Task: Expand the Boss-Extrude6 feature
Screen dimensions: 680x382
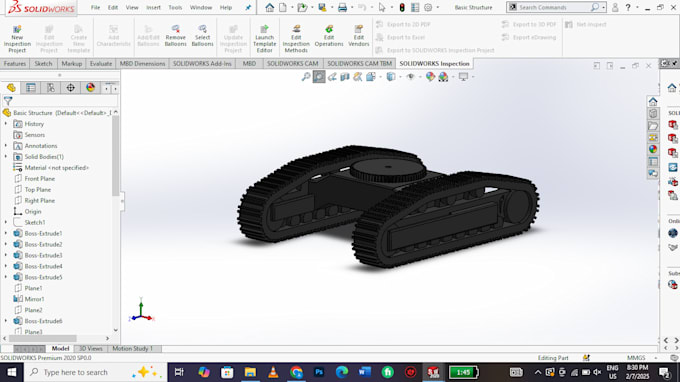Action: coord(6,321)
